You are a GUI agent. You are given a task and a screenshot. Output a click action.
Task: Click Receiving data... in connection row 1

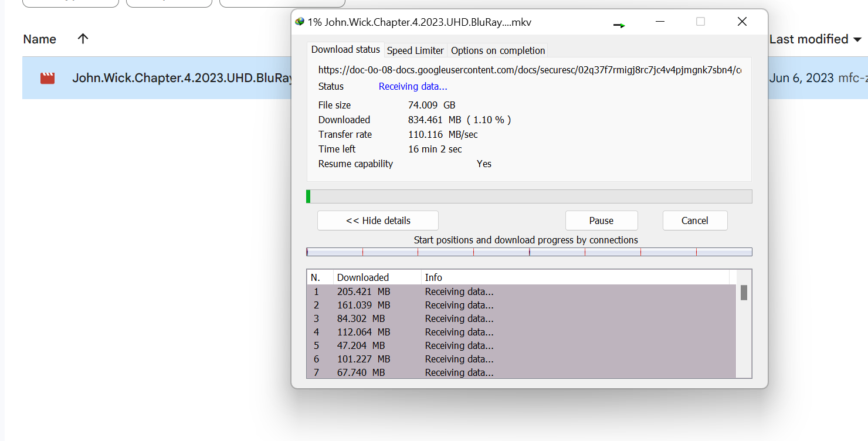coord(459,291)
